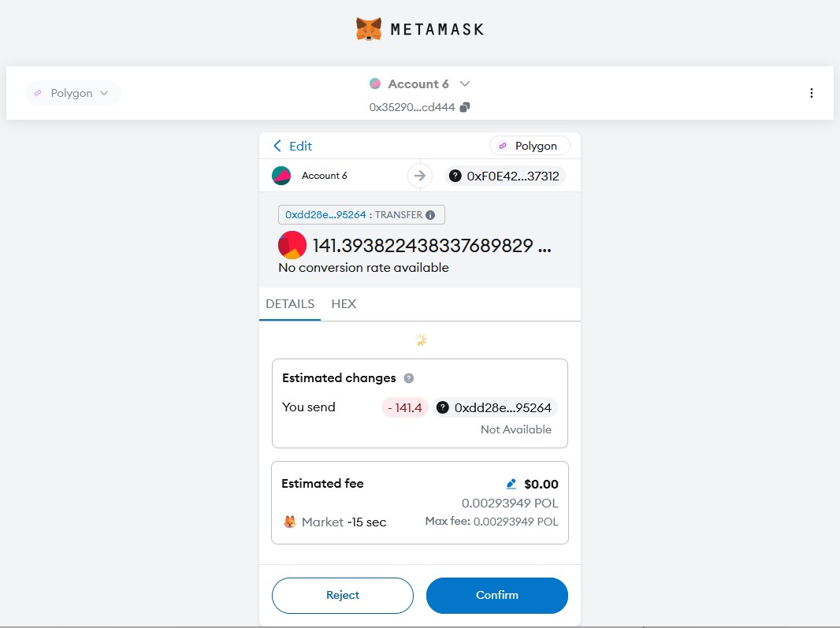This screenshot has width=840, height=628.
Task: Reject the transaction
Action: [342, 595]
